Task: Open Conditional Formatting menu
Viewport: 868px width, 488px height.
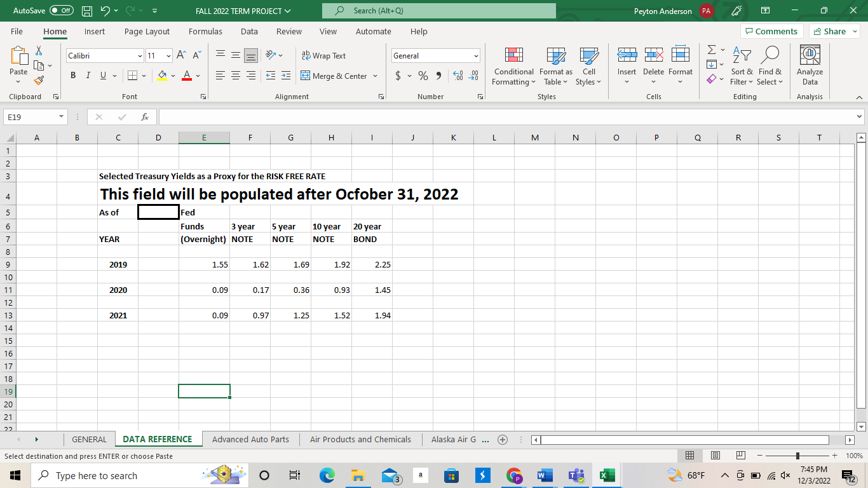Action: 513,67
